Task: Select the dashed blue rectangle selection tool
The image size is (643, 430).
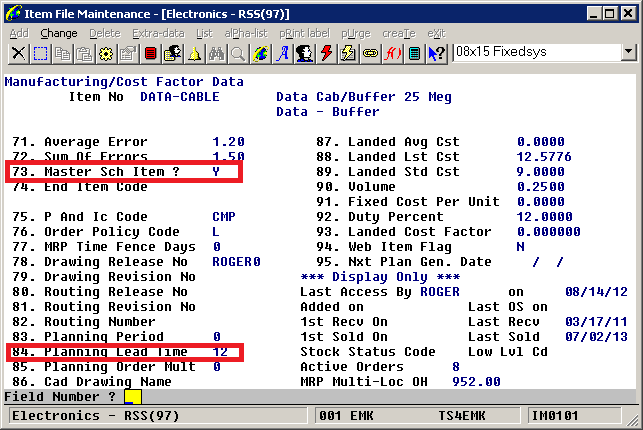Action: [40, 53]
